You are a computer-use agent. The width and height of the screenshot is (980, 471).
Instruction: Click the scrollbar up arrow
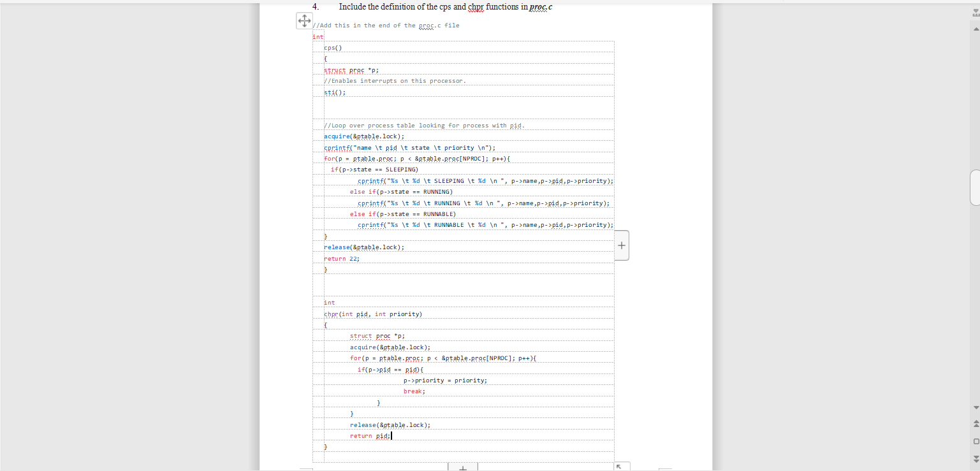976,29
